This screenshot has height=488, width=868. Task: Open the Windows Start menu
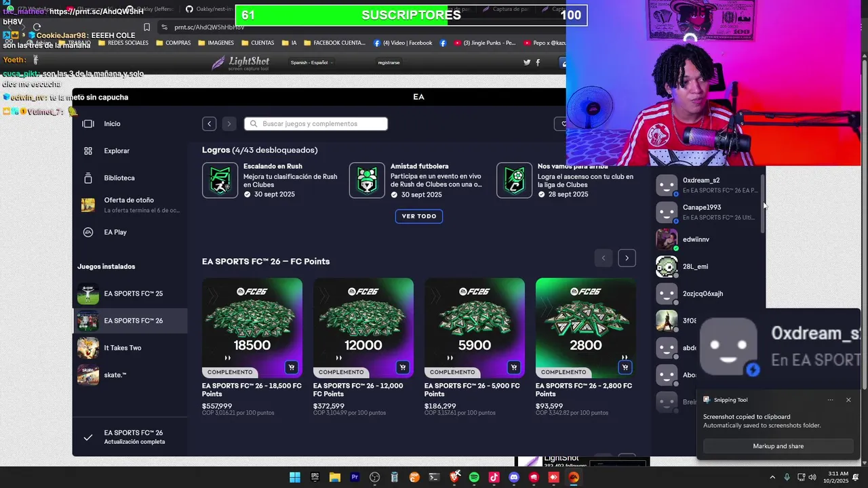point(295,477)
